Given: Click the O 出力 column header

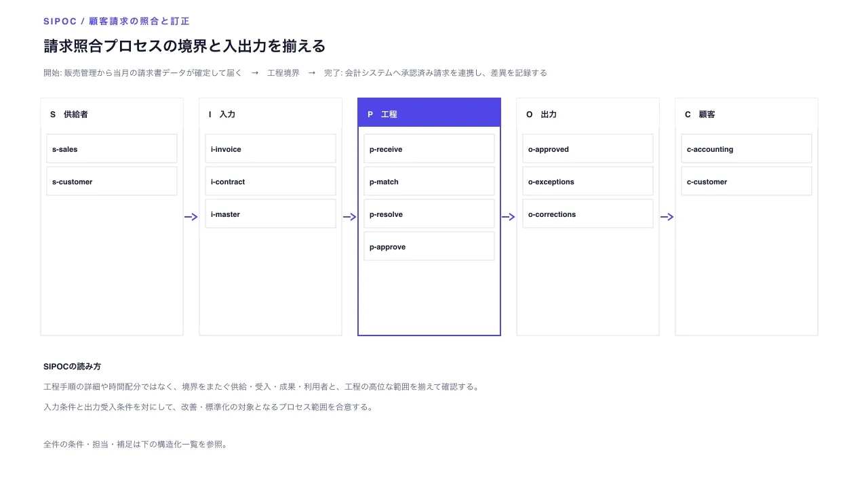Looking at the screenshot, I should click(588, 114).
